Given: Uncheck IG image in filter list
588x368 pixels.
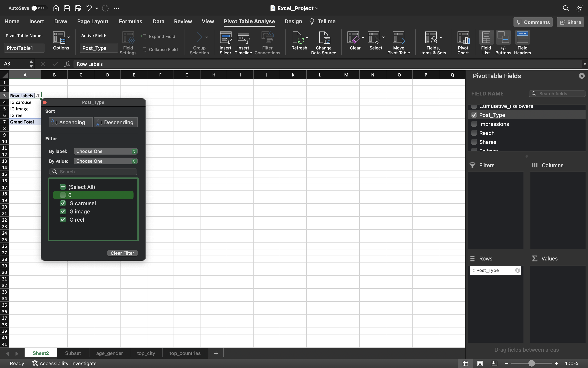Looking at the screenshot, I should coord(63,212).
